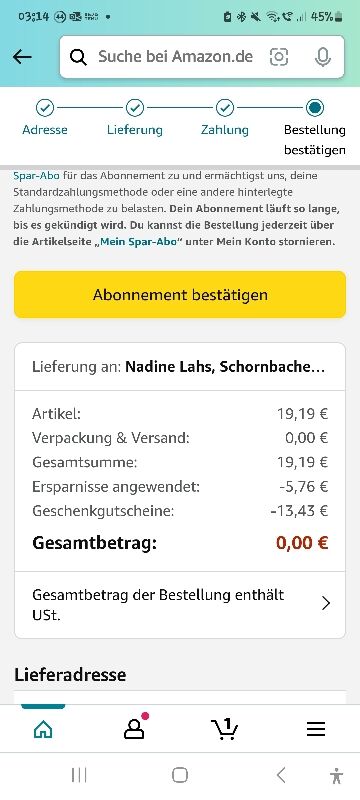The height and width of the screenshot is (800, 360).
Task: Open accessibility shortcut icon in navigation bar
Action: click(x=336, y=776)
